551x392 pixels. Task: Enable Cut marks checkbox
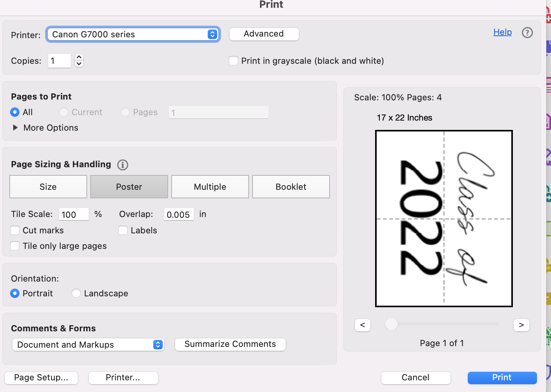tap(15, 230)
